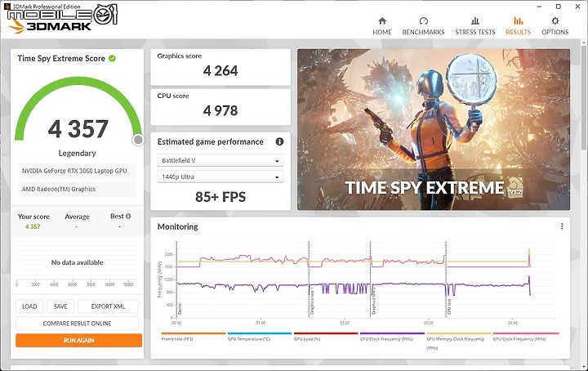The height and width of the screenshot is (371, 588).
Task: Click the green Your score value
Action: tap(33, 226)
